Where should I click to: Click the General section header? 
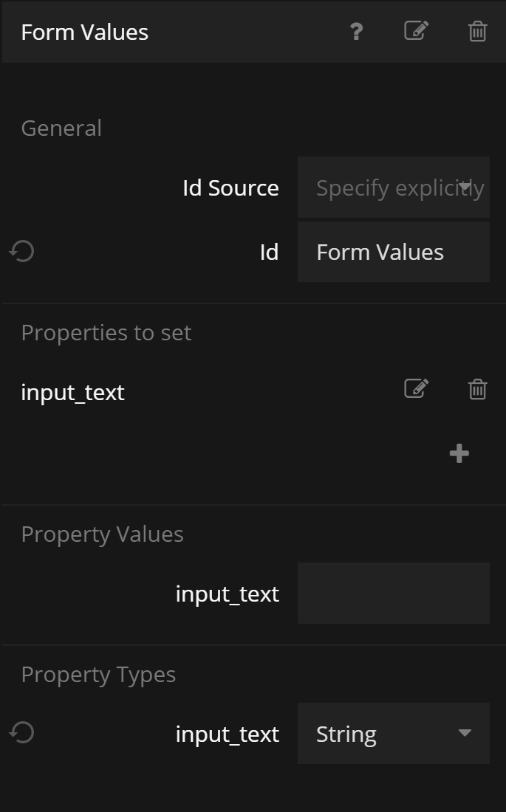click(61, 128)
